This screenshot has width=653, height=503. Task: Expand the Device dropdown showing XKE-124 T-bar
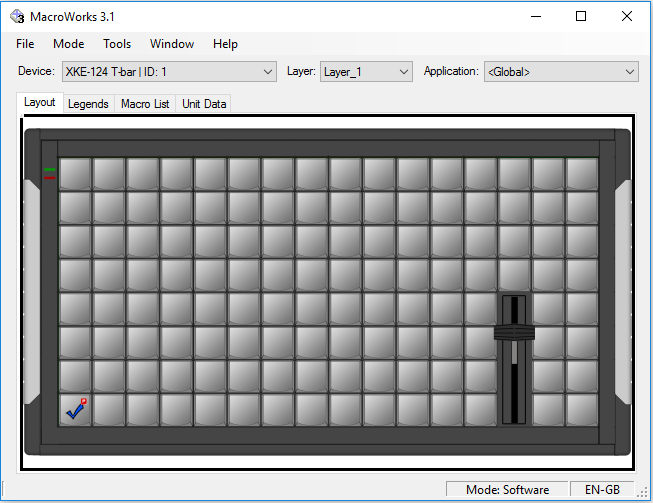(169, 72)
